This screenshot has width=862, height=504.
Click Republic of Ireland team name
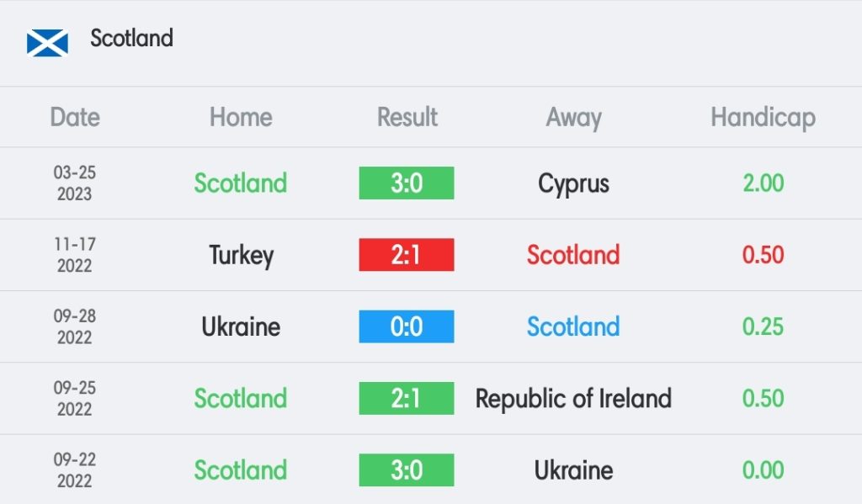pos(573,399)
